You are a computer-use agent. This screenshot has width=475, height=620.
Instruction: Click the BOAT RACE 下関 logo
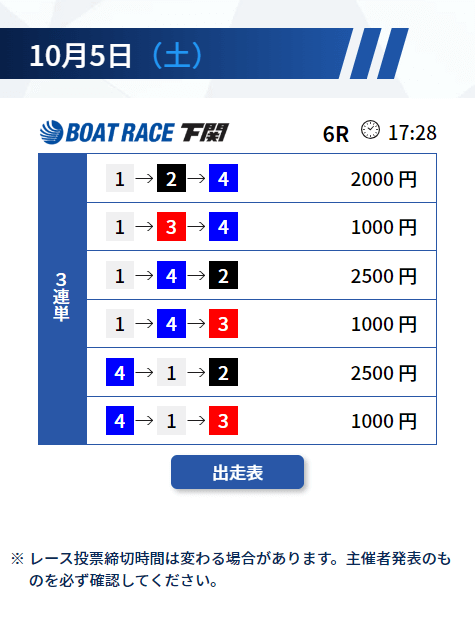click(134, 132)
